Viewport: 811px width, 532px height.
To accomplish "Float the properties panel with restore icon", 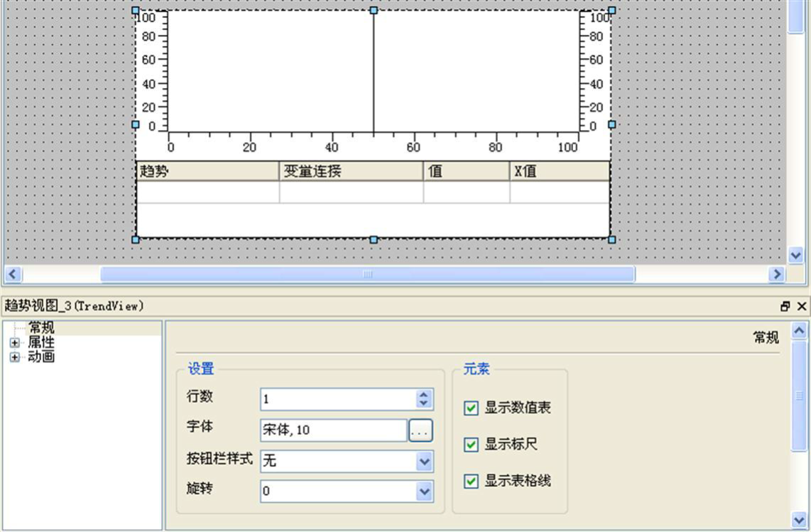I will click(x=785, y=306).
